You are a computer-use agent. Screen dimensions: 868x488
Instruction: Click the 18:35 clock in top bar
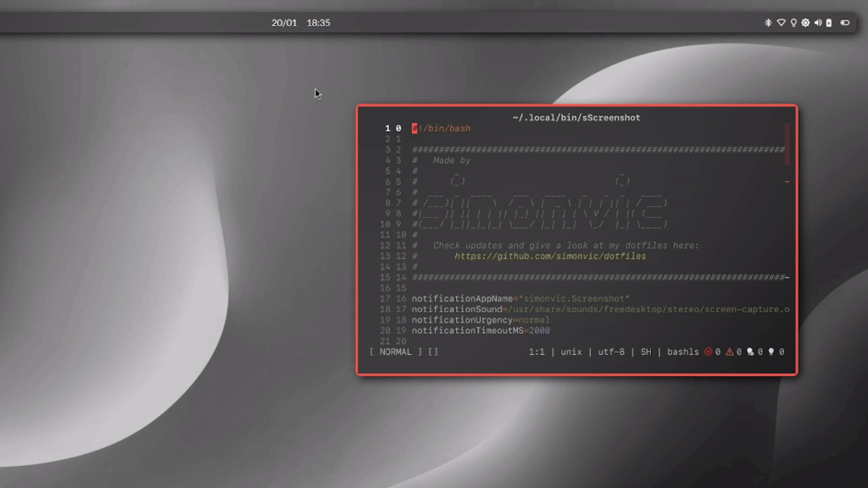[x=319, y=23]
